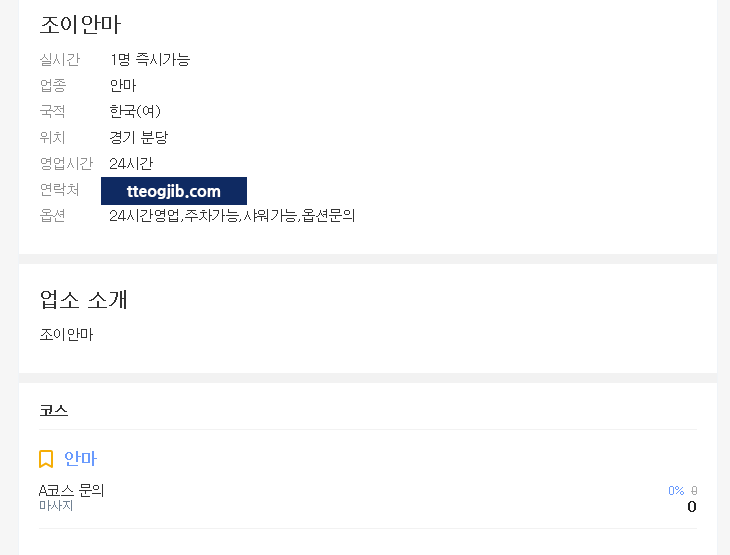Click the 24시간 business hours value
Viewport: 730px width, 555px height.
(131, 163)
